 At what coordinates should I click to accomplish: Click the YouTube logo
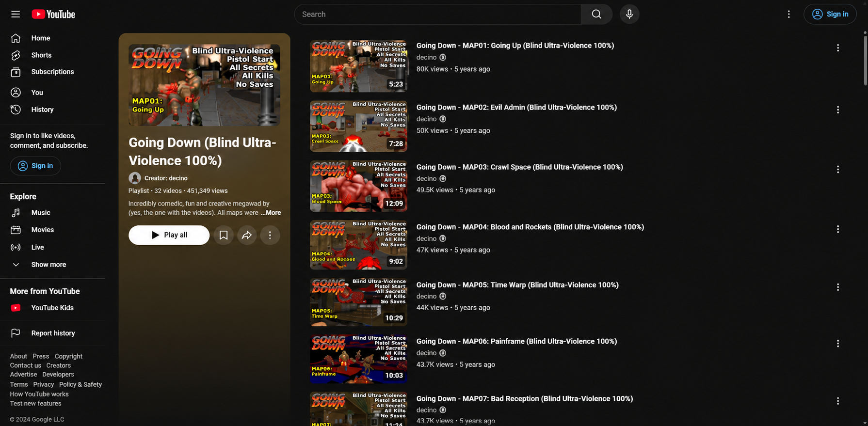tap(53, 14)
